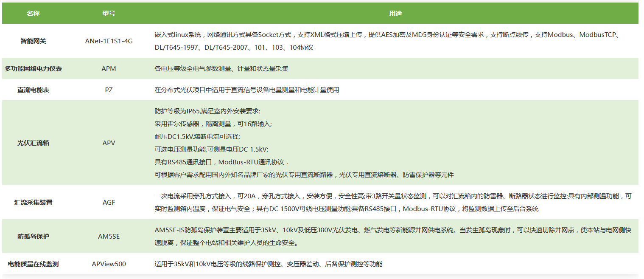Click the 耐压DC1.5kV line

[197, 137]
